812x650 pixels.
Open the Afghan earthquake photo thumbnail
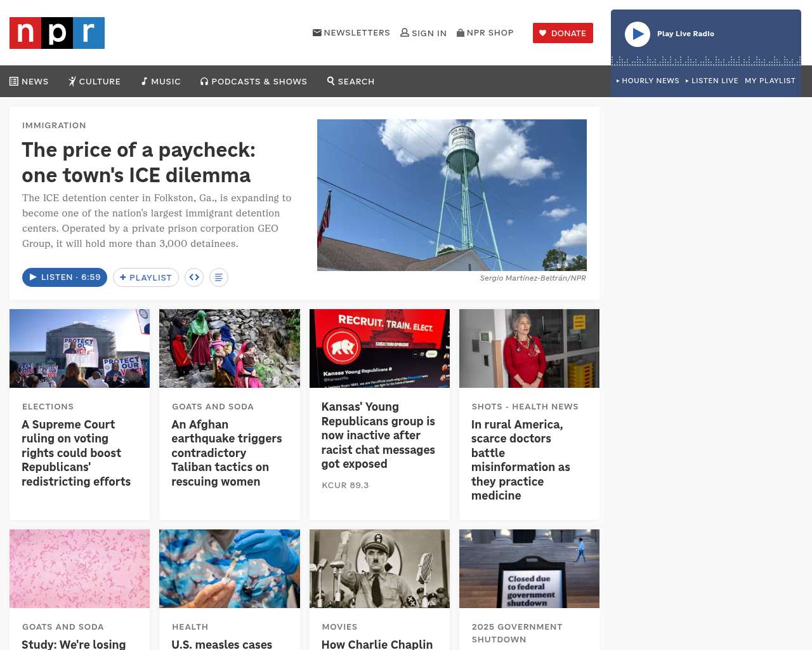pyautogui.click(x=230, y=348)
